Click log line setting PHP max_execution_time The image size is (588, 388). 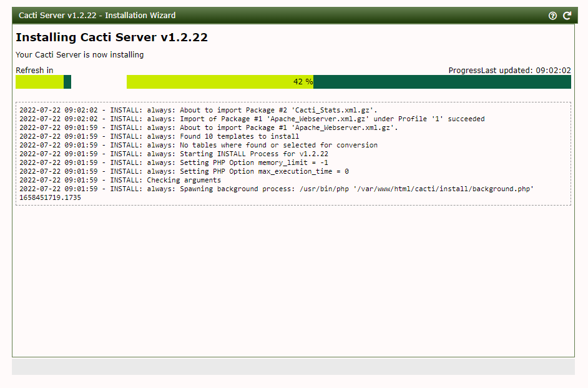[x=184, y=171]
